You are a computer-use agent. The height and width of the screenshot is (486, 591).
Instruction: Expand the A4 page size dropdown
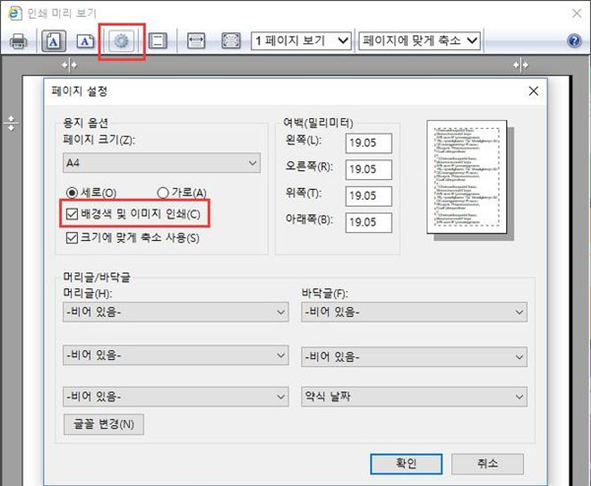coord(161,163)
